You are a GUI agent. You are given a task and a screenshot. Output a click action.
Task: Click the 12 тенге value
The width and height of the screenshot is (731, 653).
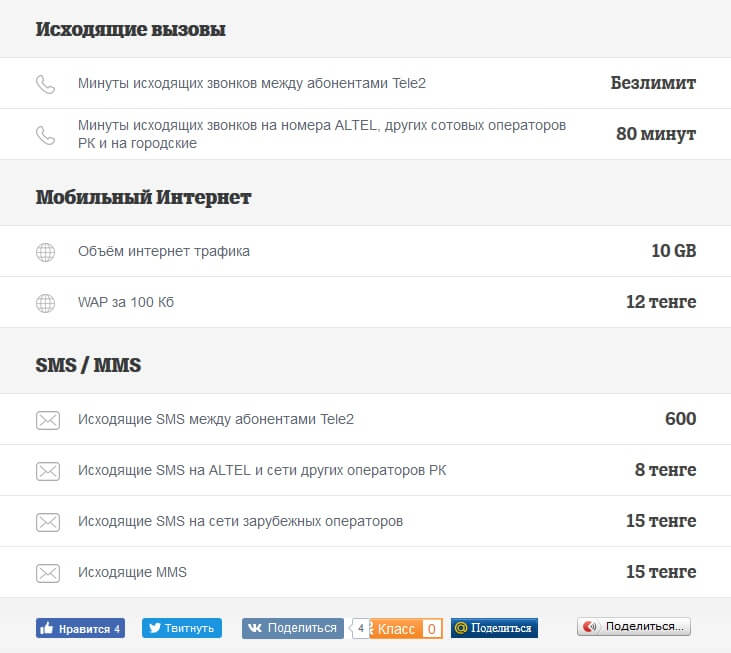coord(661,302)
